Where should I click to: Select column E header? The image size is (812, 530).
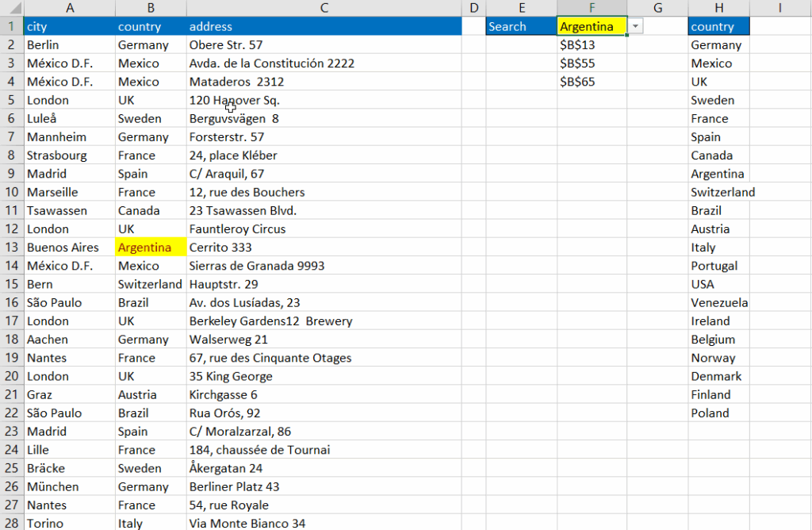click(x=522, y=8)
